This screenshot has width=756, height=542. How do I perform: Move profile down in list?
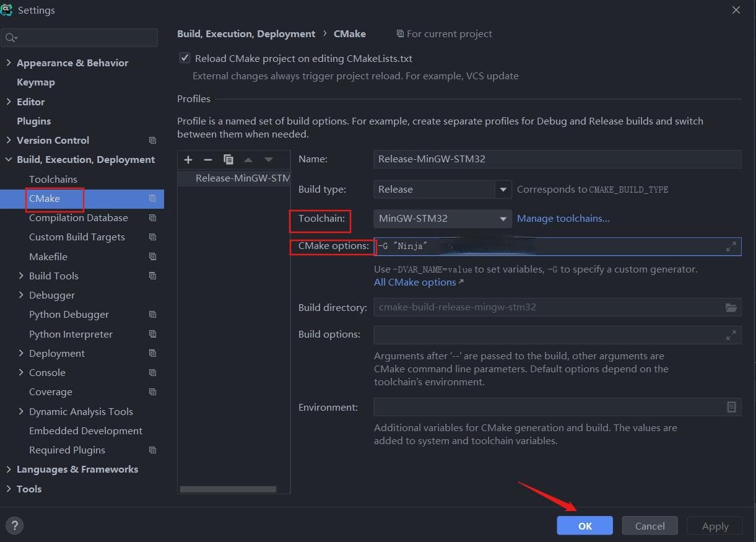pyautogui.click(x=268, y=160)
